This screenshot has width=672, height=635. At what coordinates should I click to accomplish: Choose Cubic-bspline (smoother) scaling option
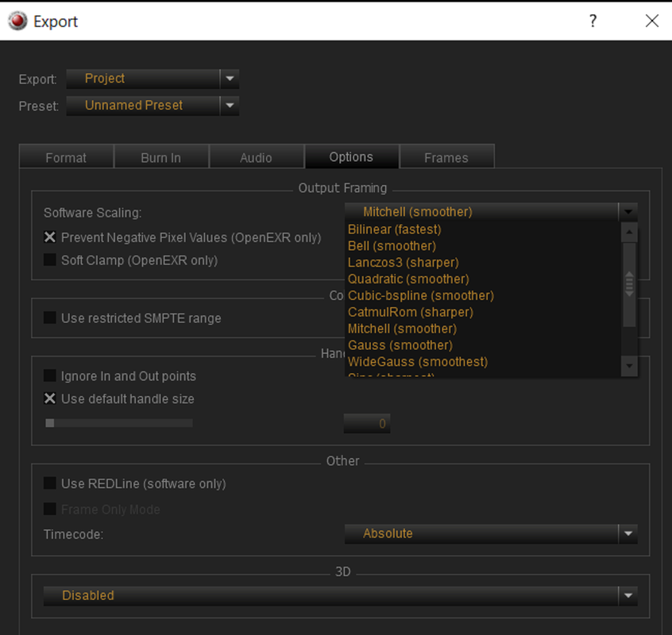point(483,296)
